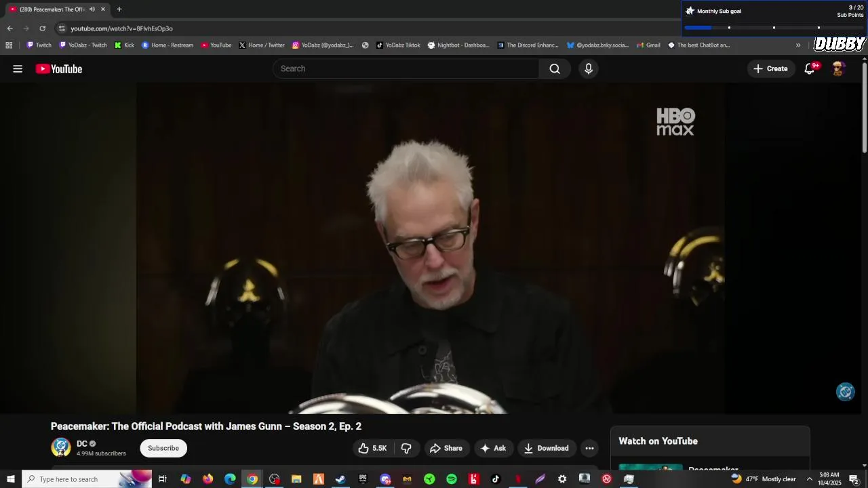Open the YouTube guide hamburger menu
The height and width of the screenshot is (488, 868).
point(18,68)
